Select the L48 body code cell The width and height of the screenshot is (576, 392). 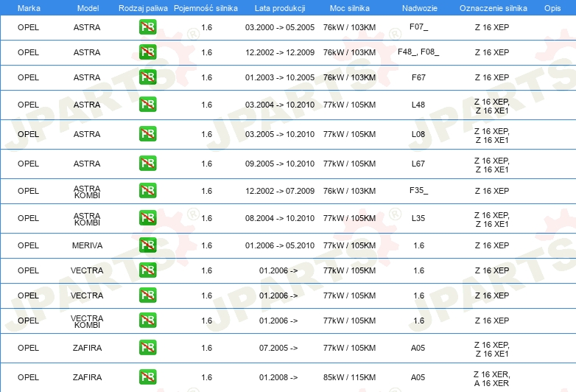point(418,105)
